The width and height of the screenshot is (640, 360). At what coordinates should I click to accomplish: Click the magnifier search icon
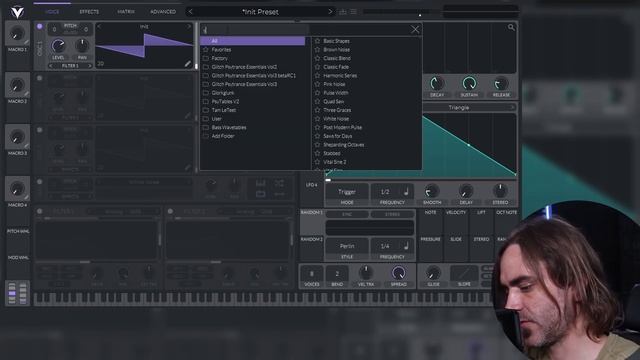pyautogui.click(x=511, y=27)
